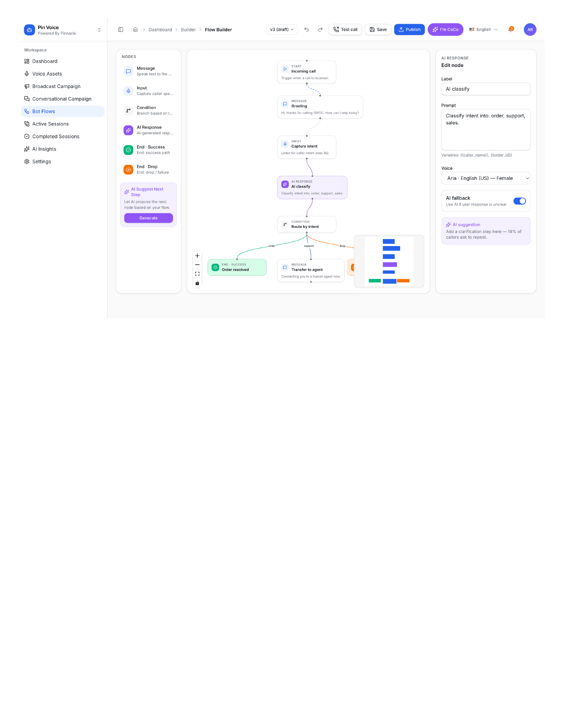
Task: Go to Dashboard breadcrumb
Action: click(160, 30)
